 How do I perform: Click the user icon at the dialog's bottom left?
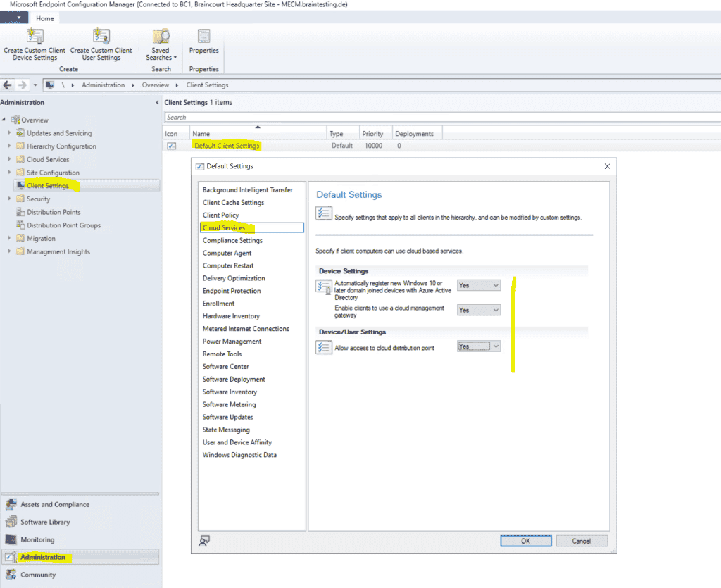(x=205, y=540)
